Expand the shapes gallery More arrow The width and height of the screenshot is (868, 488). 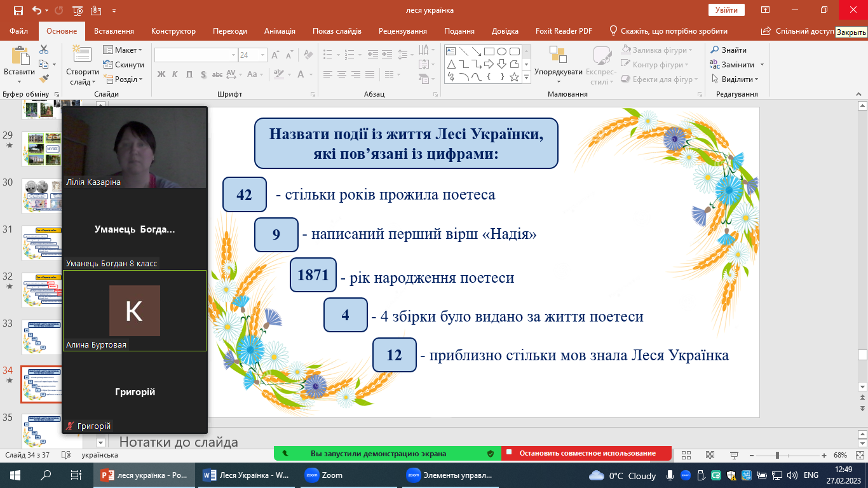[526, 77]
